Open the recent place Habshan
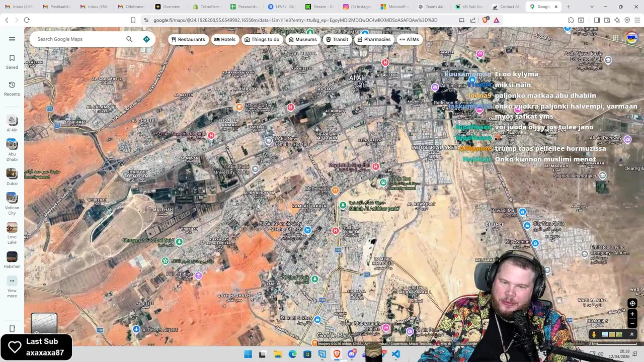This screenshot has height=362, width=644. point(12,260)
